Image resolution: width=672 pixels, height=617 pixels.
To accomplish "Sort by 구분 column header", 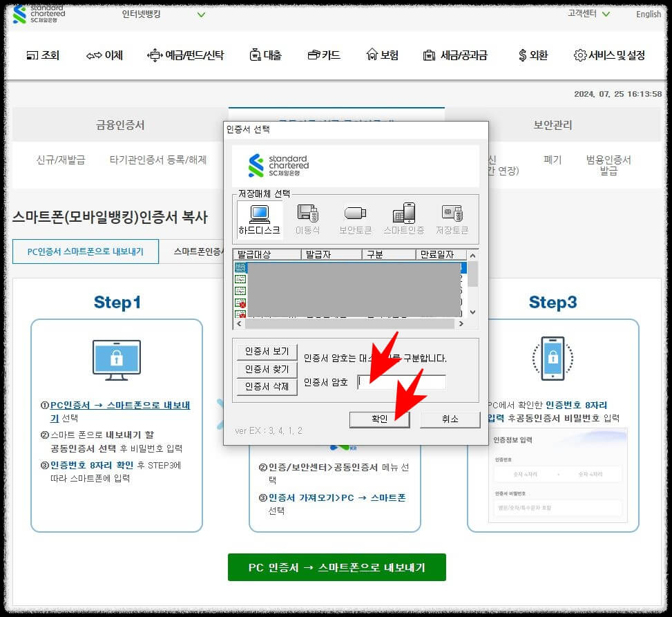I will click(x=389, y=255).
